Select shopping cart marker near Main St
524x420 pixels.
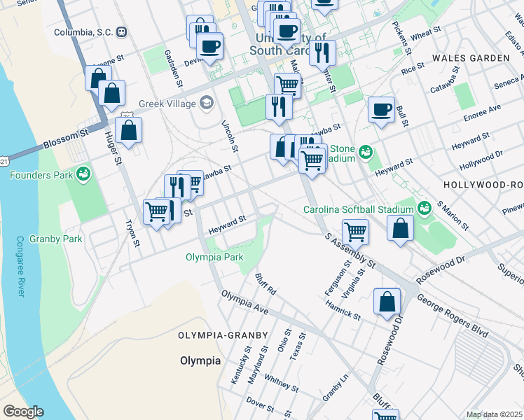pos(288,85)
